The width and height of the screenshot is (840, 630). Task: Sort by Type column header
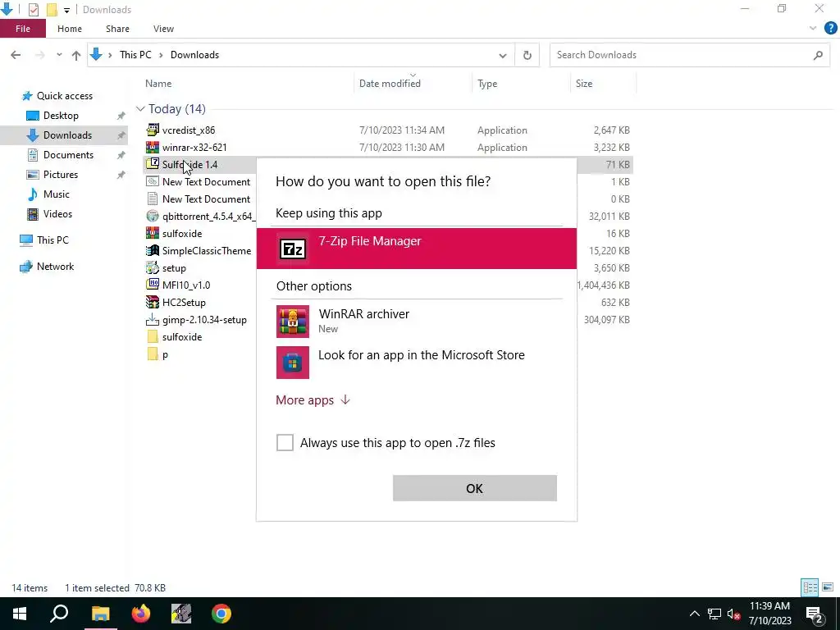487,84
